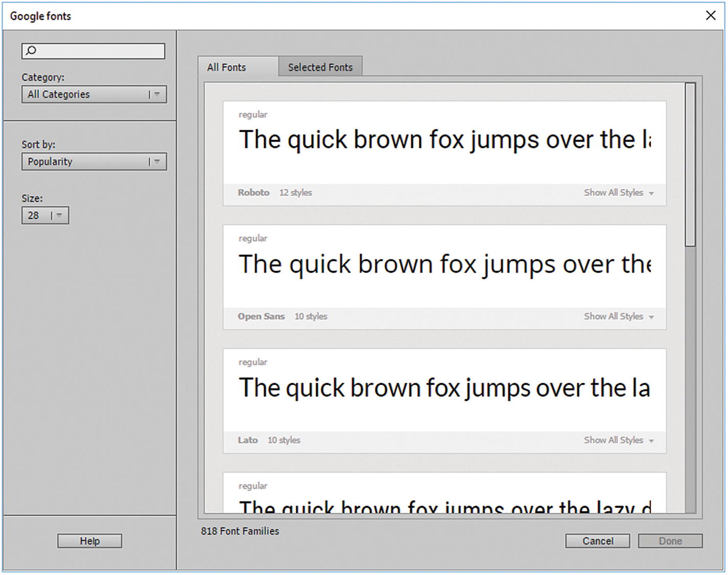Click the Category dropdown arrow
The height and width of the screenshot is (575, 728).
click(x=157, y=94)
